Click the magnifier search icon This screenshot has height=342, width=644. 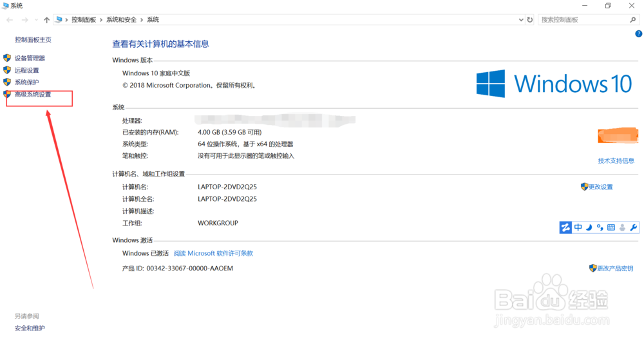coord(633,20)
